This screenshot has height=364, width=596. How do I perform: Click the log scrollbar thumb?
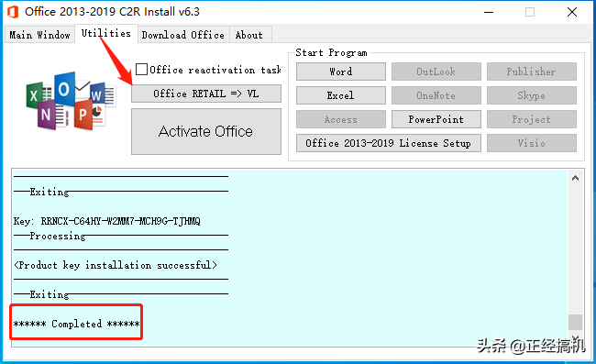pyautogui.click(x=576, y=322)
